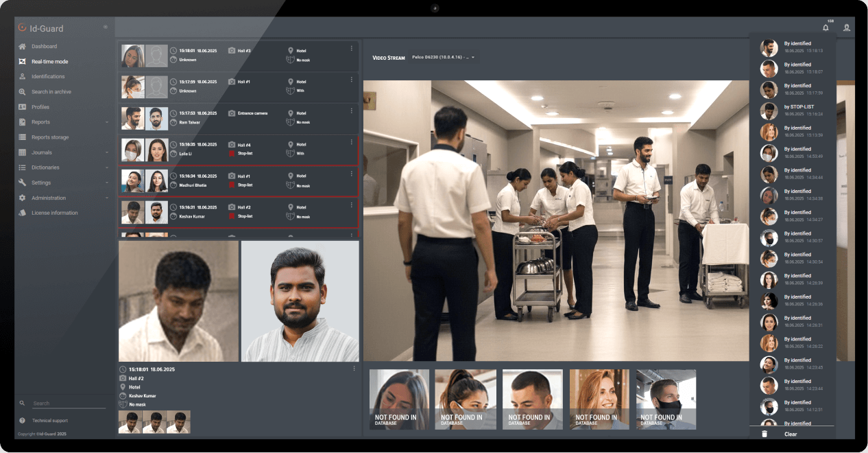
Task: Open the notifications bell icon
Action: click(825, 28)
